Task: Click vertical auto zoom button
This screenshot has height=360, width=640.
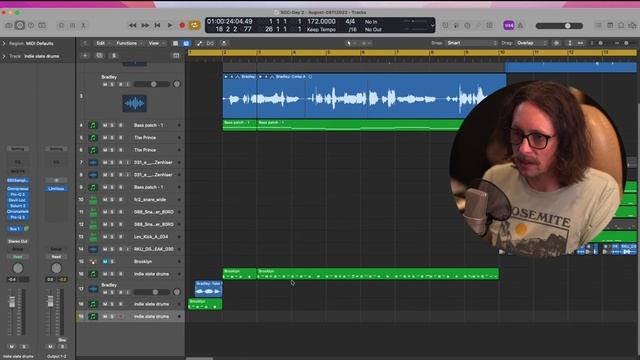Action: (x=570, y=43)
